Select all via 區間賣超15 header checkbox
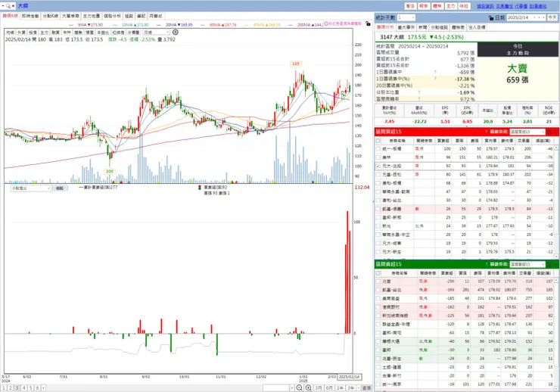560x392 pixels. [378, 273]
